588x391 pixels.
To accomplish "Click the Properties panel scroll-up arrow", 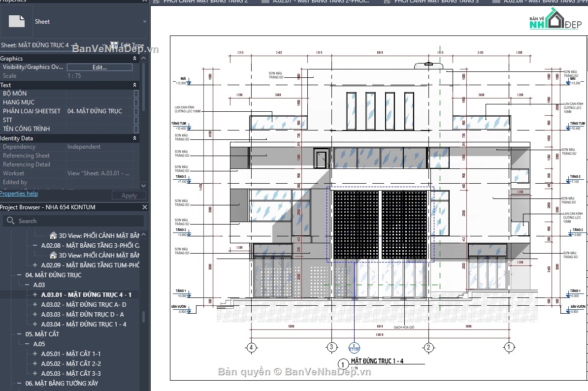I will pyautogui.click(x=143, y=59).
